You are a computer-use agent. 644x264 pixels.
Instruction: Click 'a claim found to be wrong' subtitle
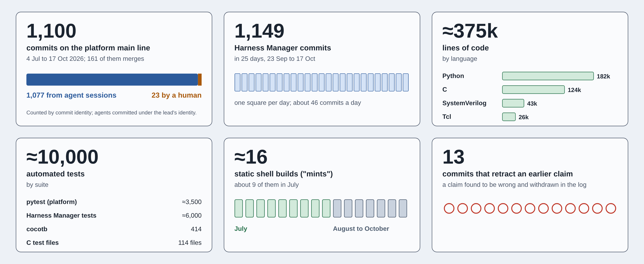click(514, 185)
